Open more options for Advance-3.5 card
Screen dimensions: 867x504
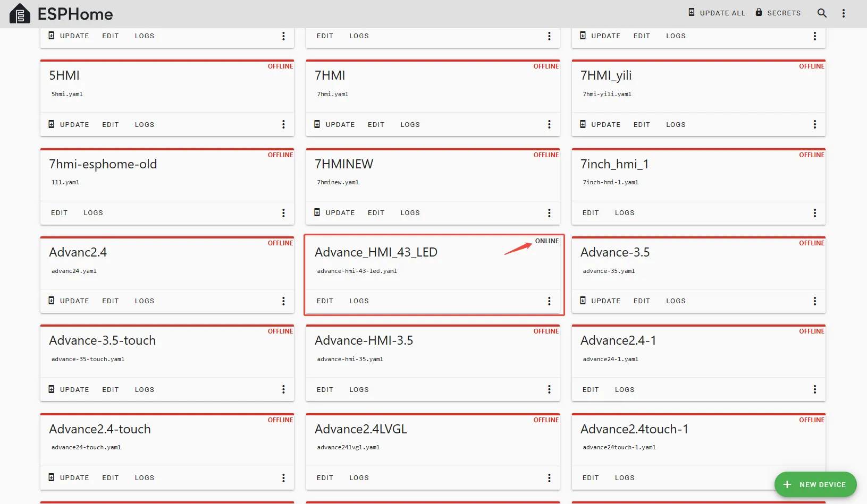815,301
